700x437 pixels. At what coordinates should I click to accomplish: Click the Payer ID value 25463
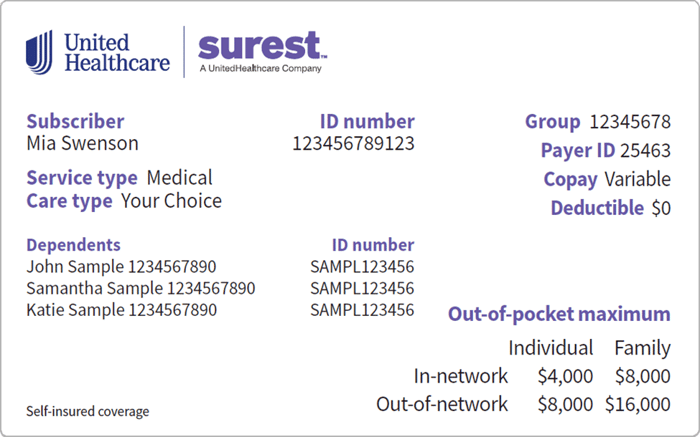pos(645,150)
